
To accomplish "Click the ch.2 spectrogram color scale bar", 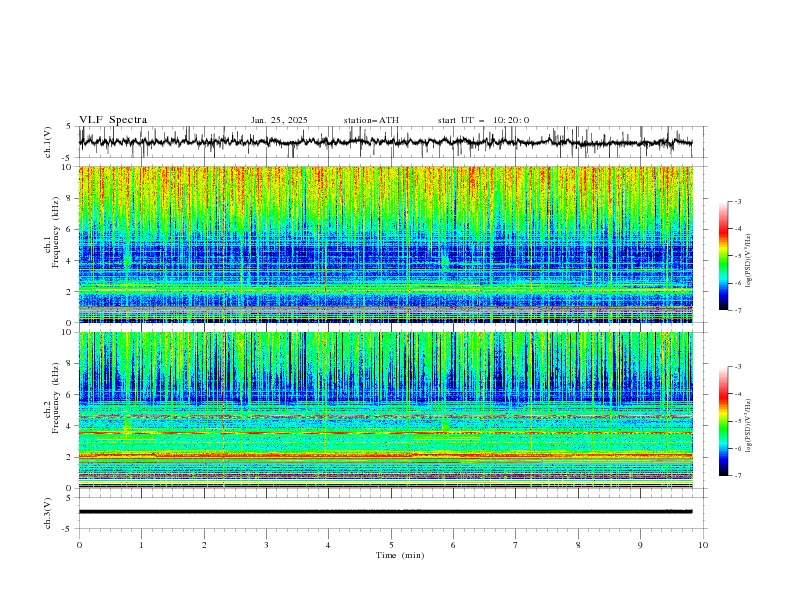I will click(723, 421).
